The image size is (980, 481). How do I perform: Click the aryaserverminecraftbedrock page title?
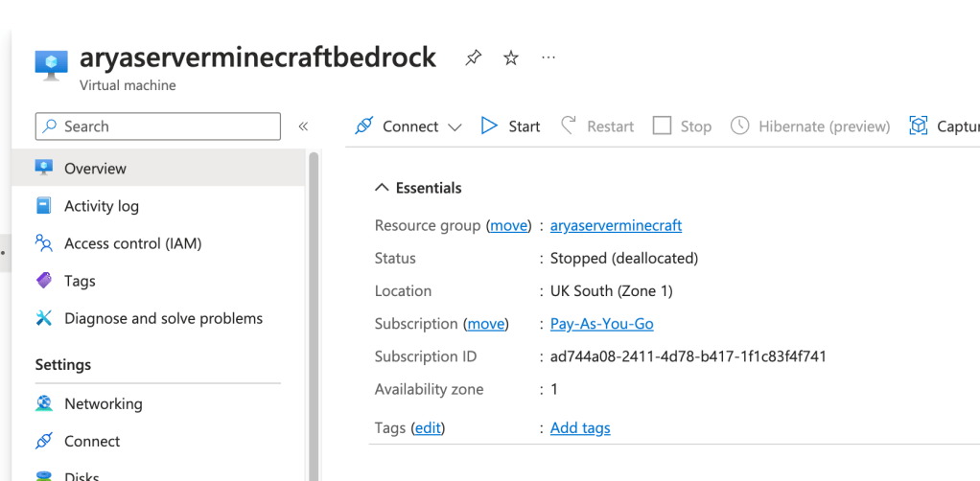pos(258,57)
